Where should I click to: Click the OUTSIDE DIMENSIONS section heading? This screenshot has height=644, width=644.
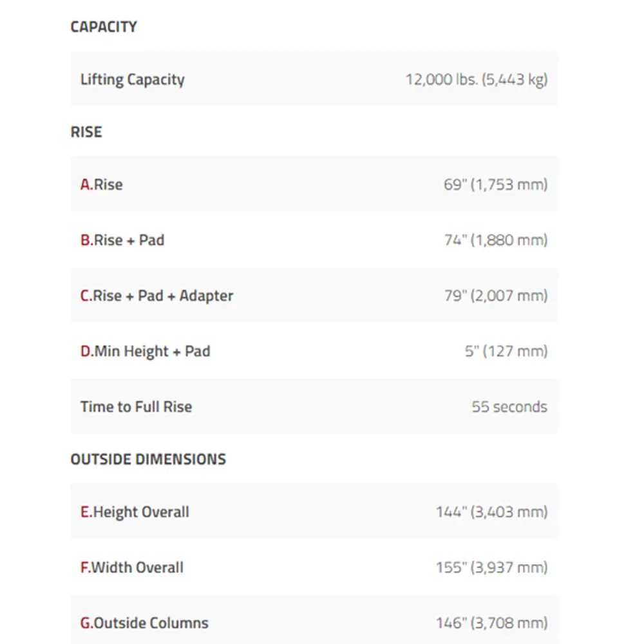(x=148, y=459)
